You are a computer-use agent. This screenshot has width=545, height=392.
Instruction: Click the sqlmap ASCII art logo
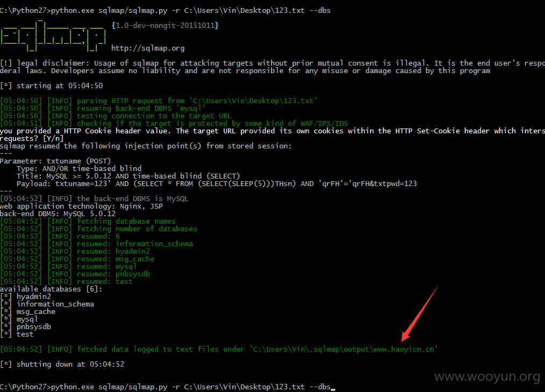[53, 36]
